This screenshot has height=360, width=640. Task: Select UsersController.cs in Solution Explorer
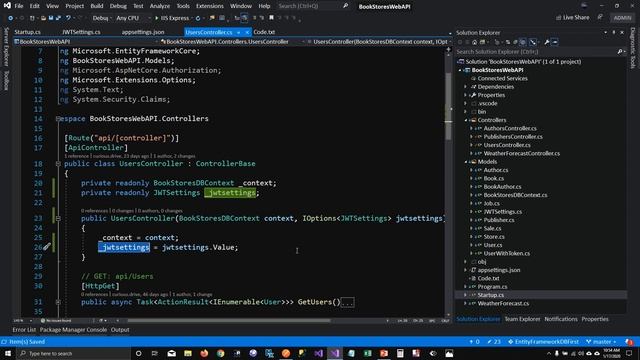507,145
